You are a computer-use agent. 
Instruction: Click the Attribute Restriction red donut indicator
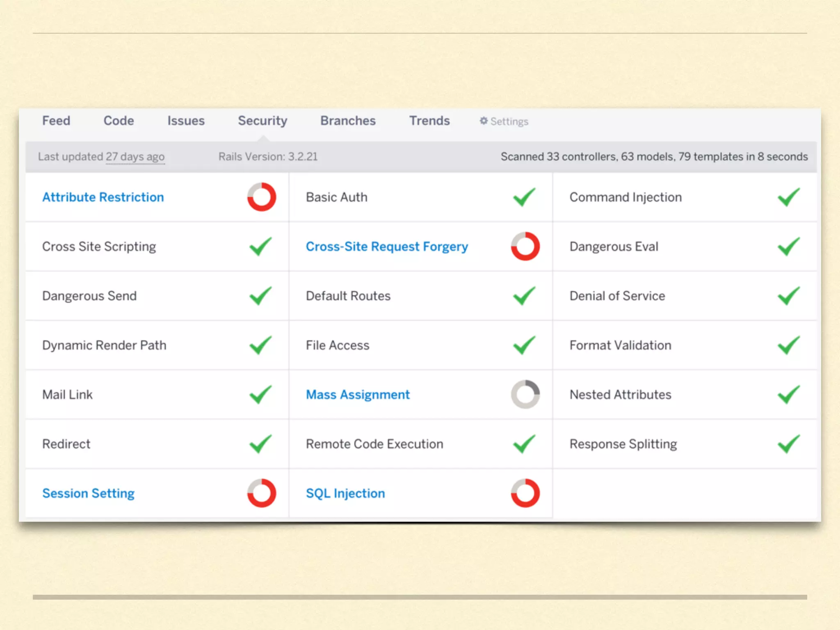tap(261, 197)
